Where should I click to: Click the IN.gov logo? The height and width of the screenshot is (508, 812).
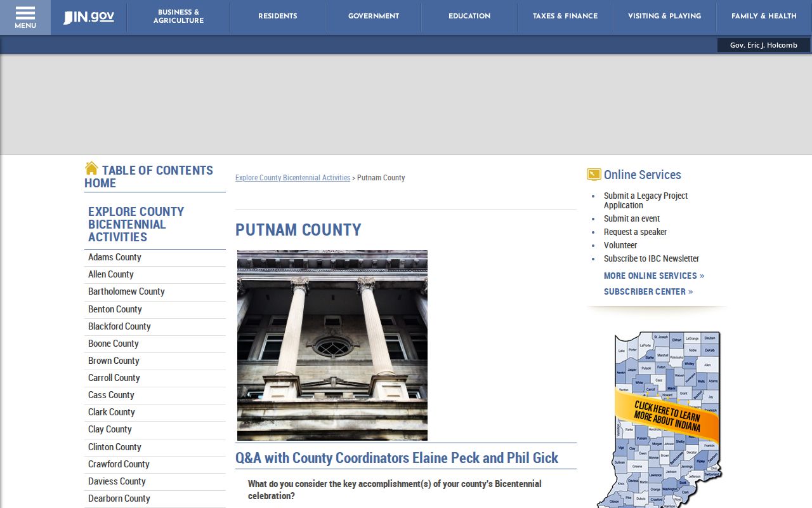89,17
